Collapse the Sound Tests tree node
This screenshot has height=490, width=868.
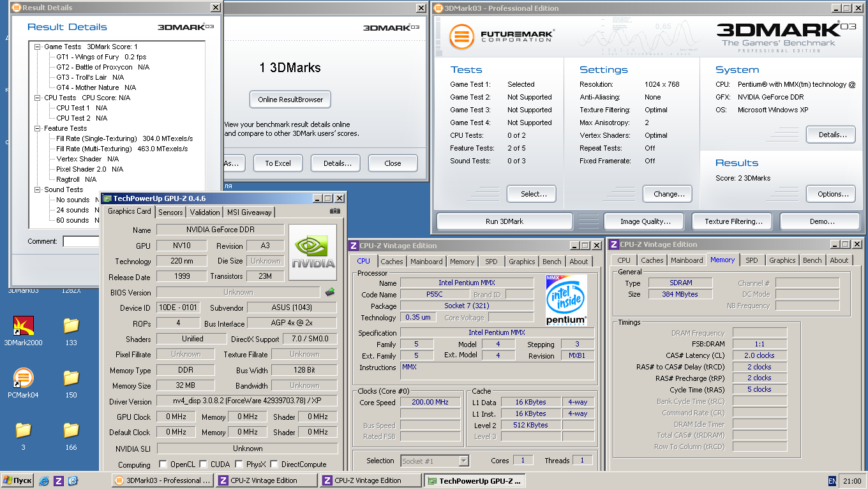pyautogui.click(x=38, y=189)
